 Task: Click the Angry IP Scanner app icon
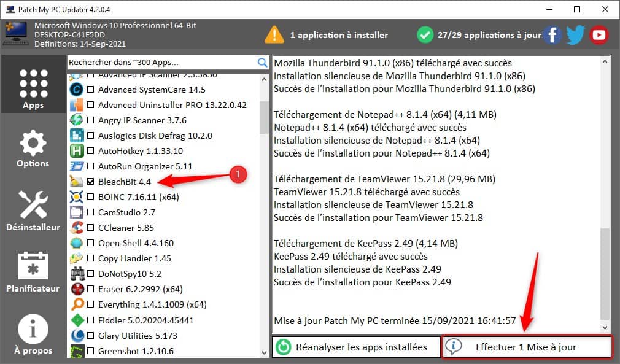point(76,120)
